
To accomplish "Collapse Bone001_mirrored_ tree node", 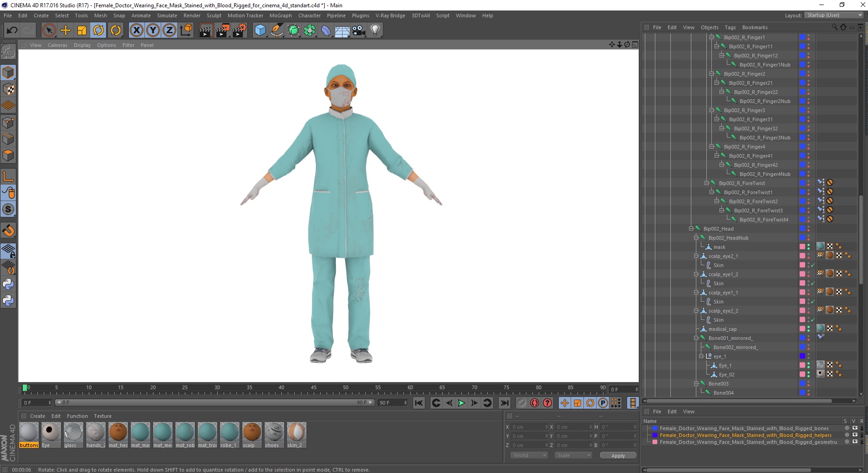I will point(696,338).
